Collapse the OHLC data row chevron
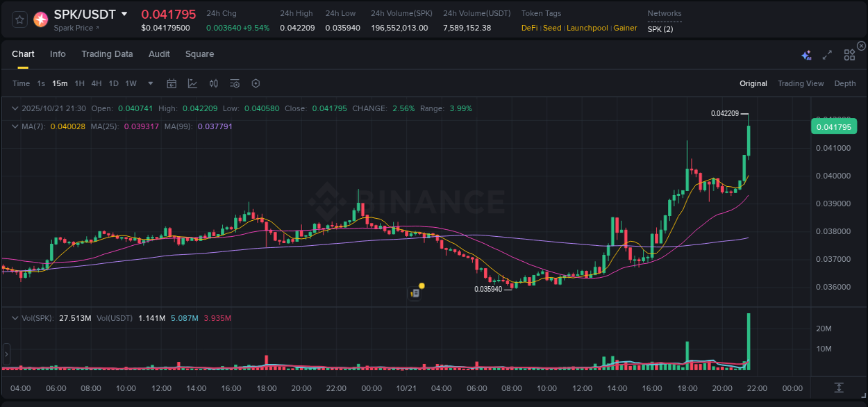Screen dimensions: 868x407 [15, 108]
